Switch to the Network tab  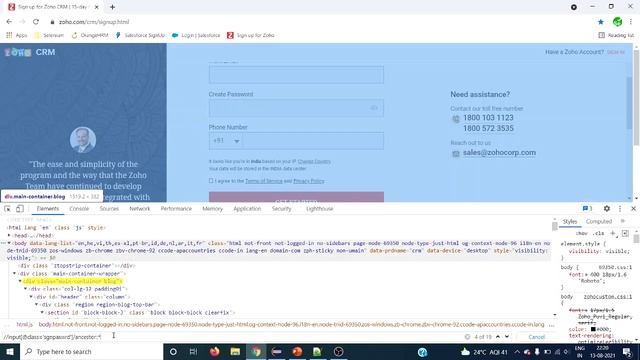[140, 209]
